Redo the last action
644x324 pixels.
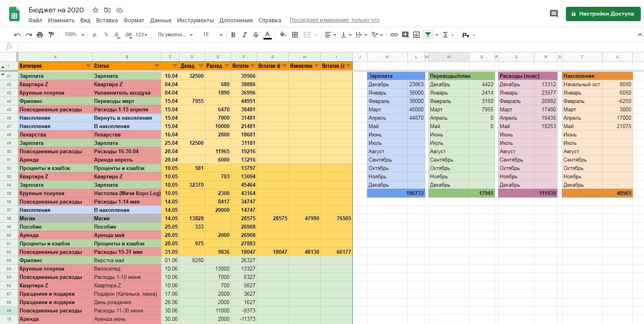(x=29, y=35)
